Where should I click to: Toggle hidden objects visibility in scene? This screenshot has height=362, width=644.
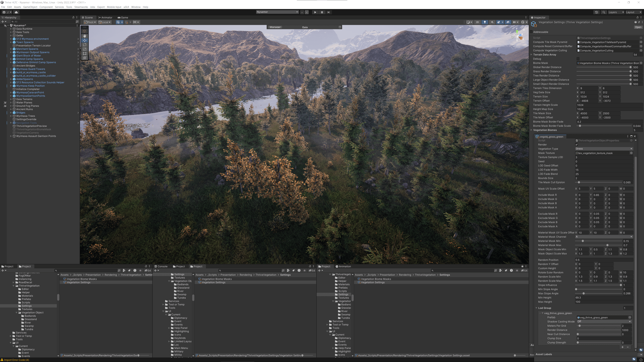coord(508,22)
